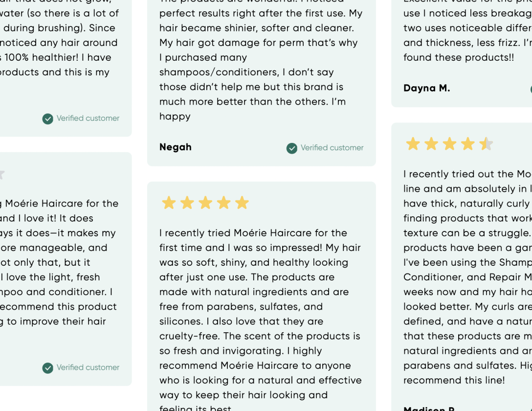Click the review text starting 'I recently tried Moérie Haircare'

pyautogui.click(x=261, y=319)
